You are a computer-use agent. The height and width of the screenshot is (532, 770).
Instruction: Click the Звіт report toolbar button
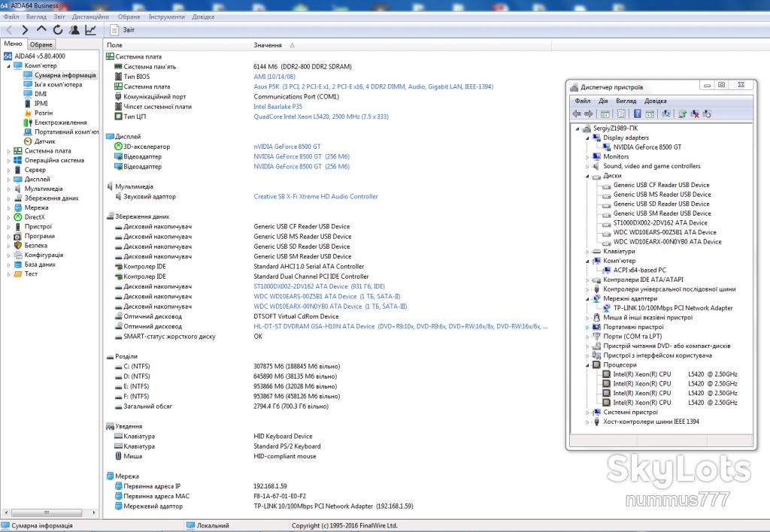tap(123, 30)
